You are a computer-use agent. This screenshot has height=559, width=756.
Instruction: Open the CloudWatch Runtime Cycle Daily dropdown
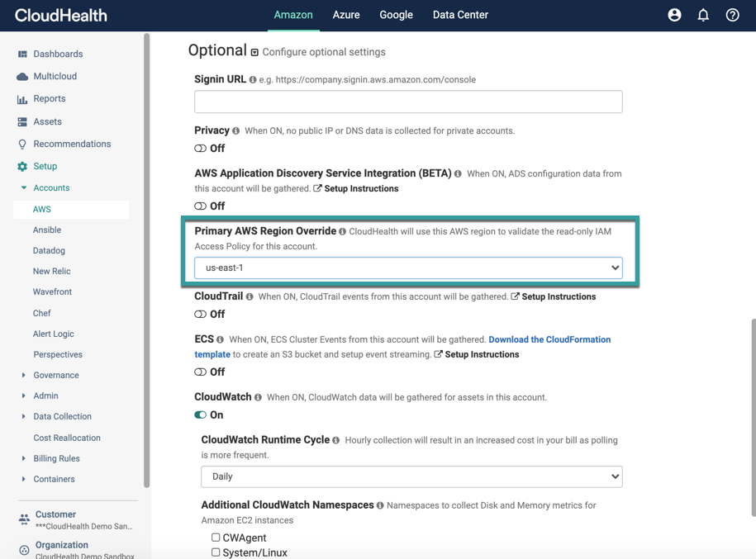[x=411, y=476]
